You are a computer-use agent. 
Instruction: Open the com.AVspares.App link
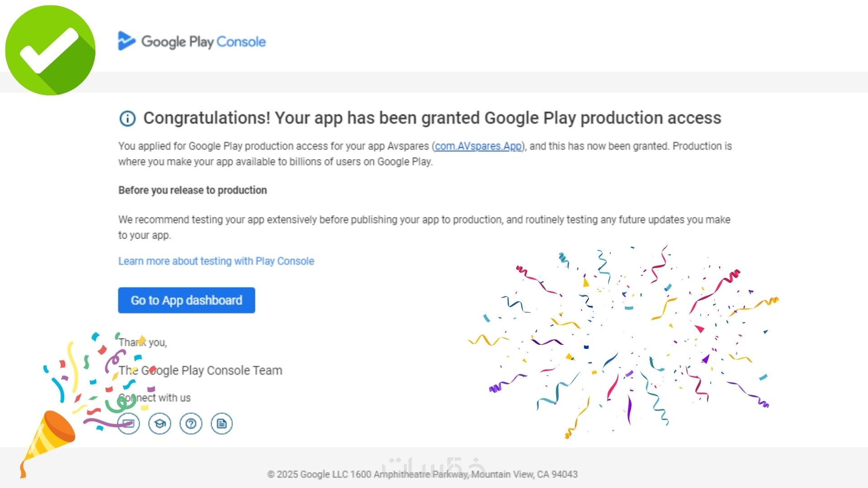(478, 146)
